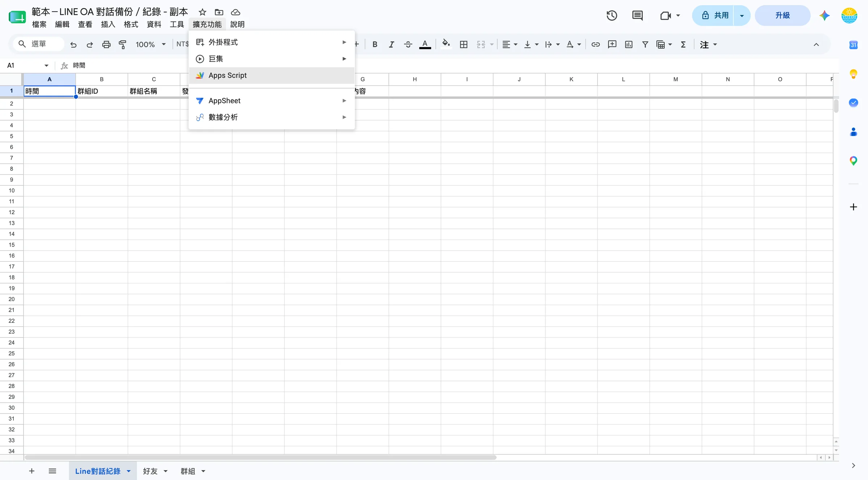Click the undo icon
Image resolution: width=868 pixels, height=480 pixels.
click(73, 45)
